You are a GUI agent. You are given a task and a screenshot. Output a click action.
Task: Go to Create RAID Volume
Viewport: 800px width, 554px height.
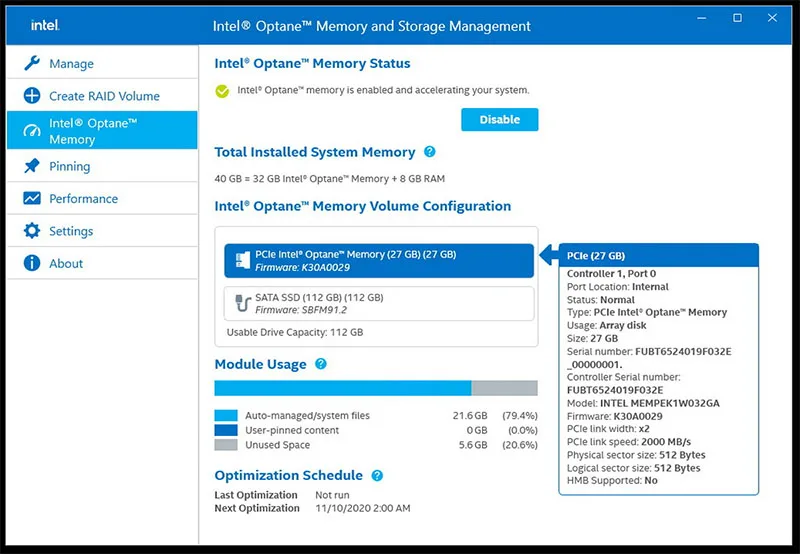point(102,95)
